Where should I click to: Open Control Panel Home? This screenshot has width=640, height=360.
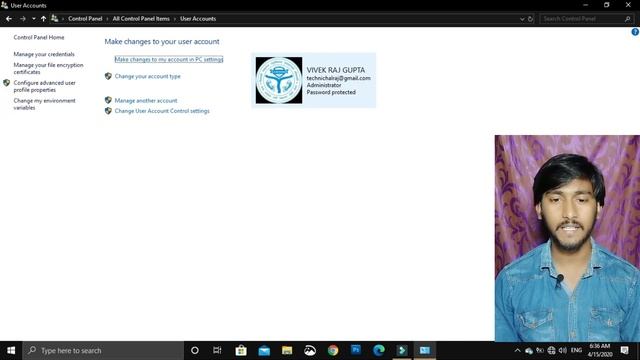coord(39,37)
